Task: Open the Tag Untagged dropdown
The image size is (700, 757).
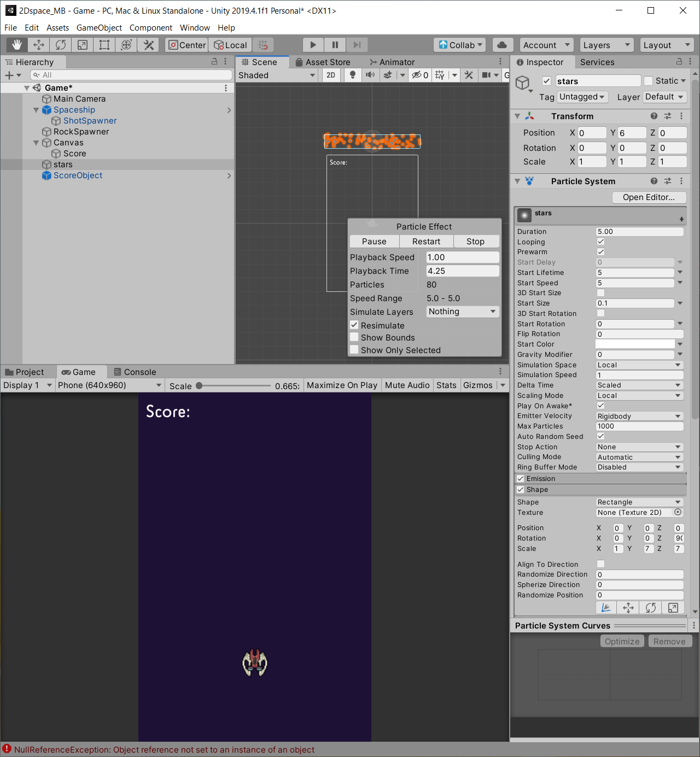Action: [x=582, y=97]
